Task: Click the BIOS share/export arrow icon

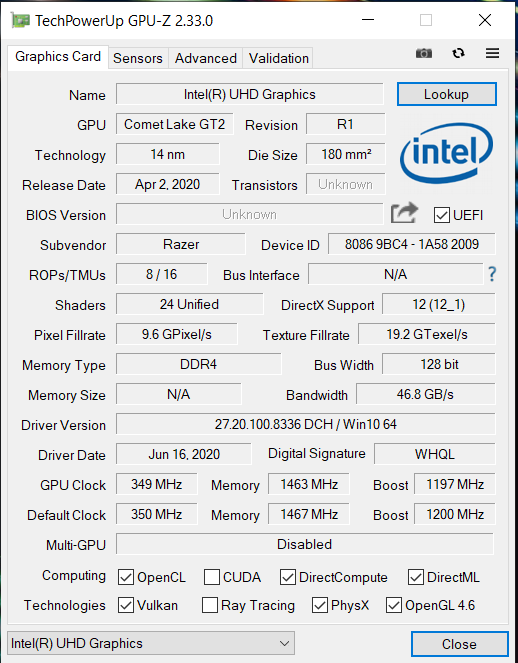Action: [x=404, y=213]
